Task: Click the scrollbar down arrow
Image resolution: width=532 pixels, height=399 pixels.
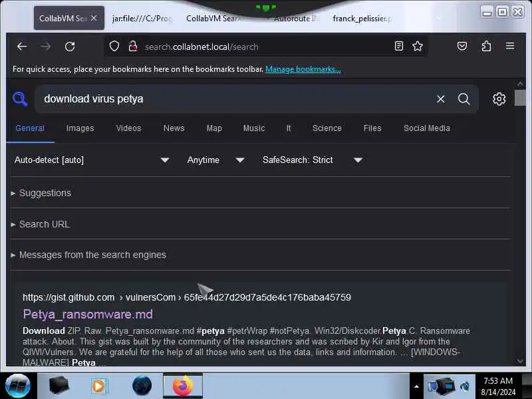Action: point(520,361)
